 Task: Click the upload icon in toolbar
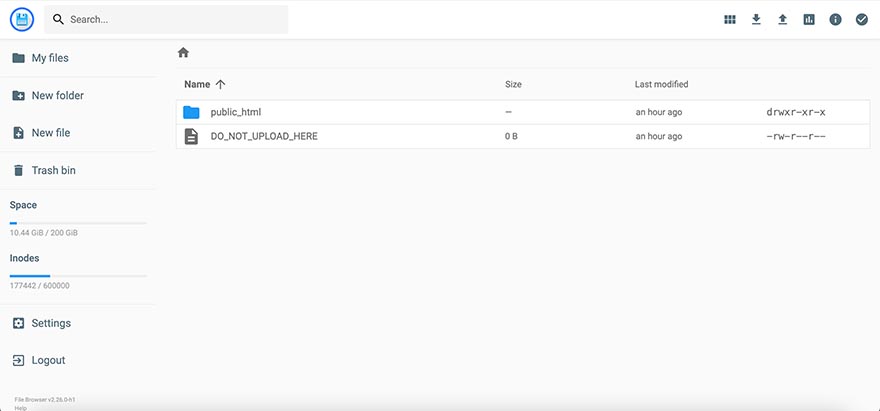point(783,19)
